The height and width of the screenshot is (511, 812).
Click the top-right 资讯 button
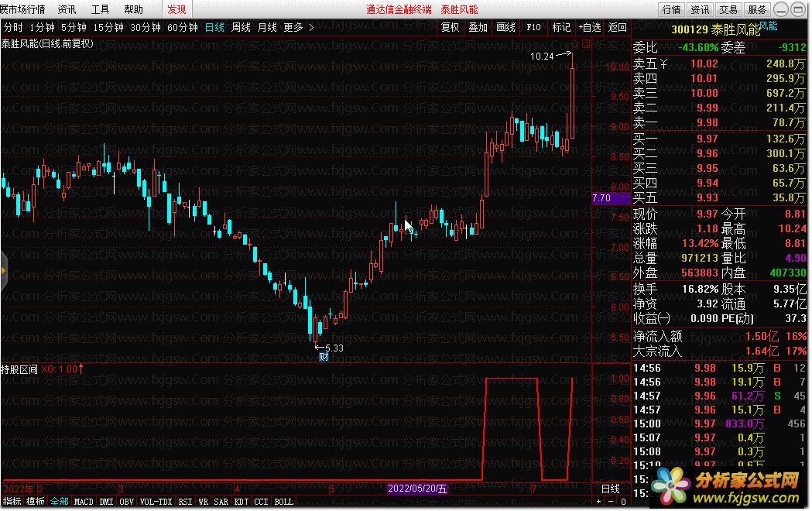point(700,9)
